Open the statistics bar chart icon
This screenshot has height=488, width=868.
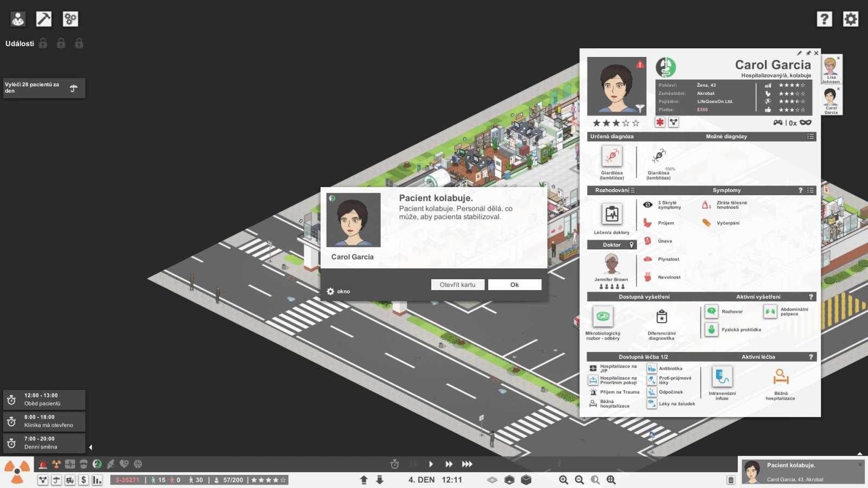coord(97,480)
